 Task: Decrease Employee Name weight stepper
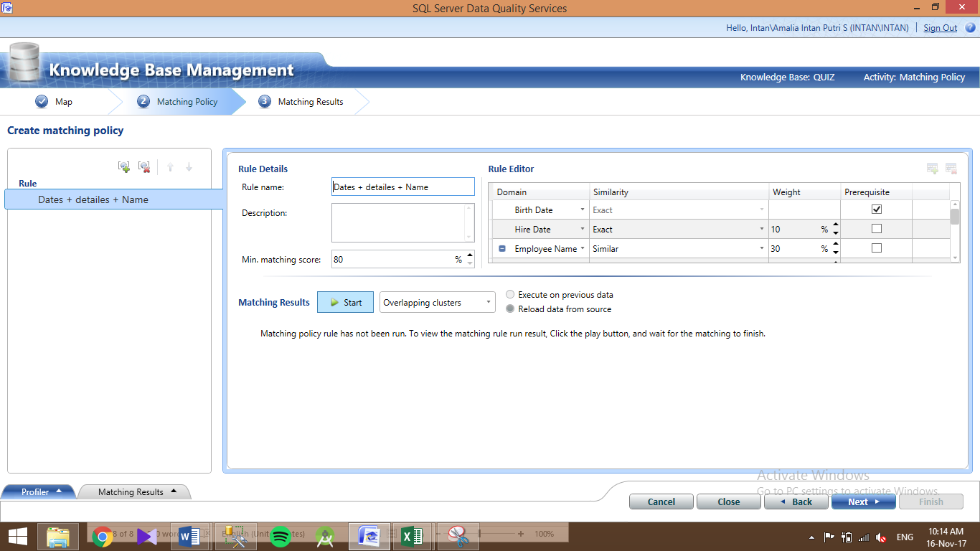pyautogui.click(x=836, y=253)
